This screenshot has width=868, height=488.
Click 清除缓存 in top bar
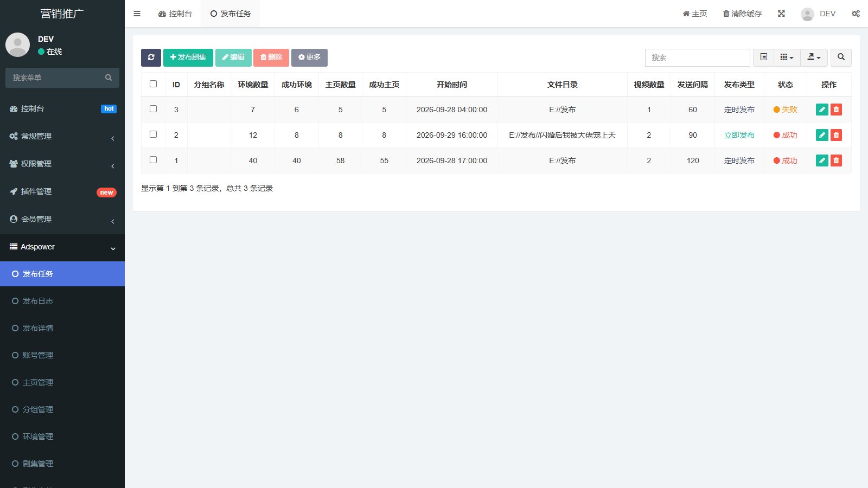pos(742,14)
